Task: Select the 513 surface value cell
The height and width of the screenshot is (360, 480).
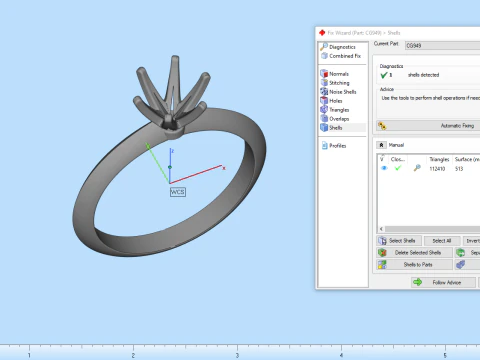Action: pyautogui.click(x=459, y=169)
